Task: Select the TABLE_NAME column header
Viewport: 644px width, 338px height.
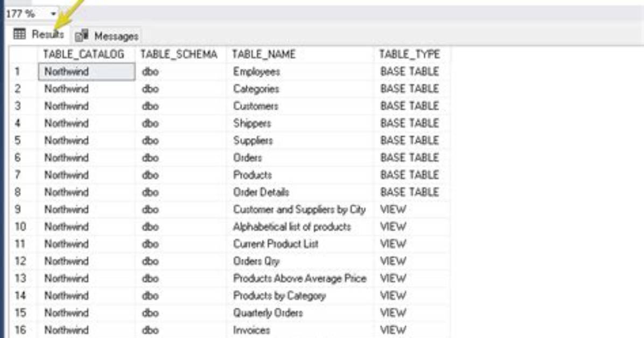Action: point(300,54)
